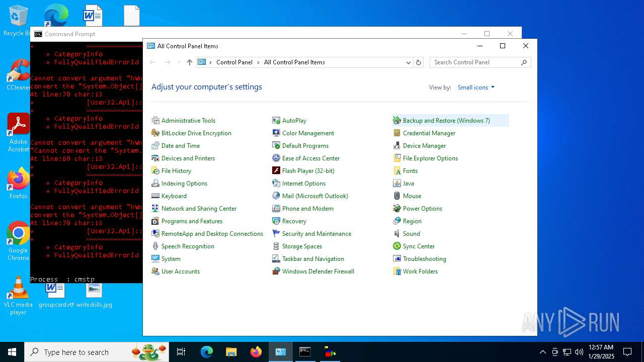Open the Storage Spaces link

coord(302,246)
